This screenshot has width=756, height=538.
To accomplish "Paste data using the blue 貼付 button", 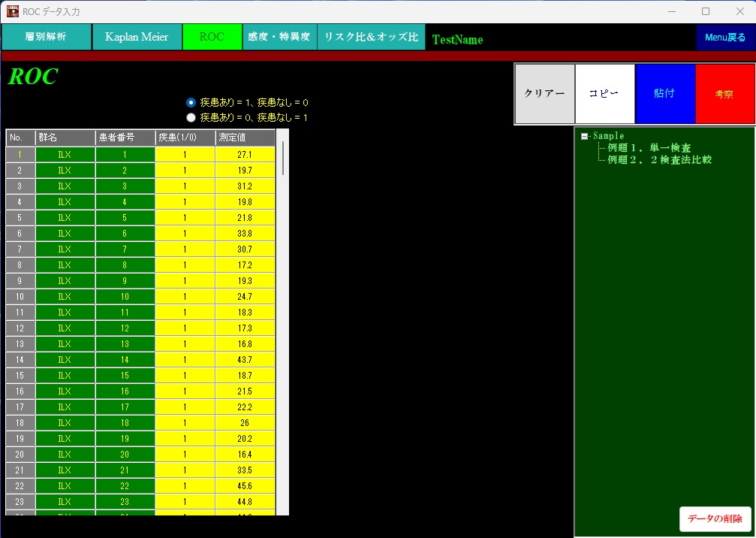I will point(665,94).
